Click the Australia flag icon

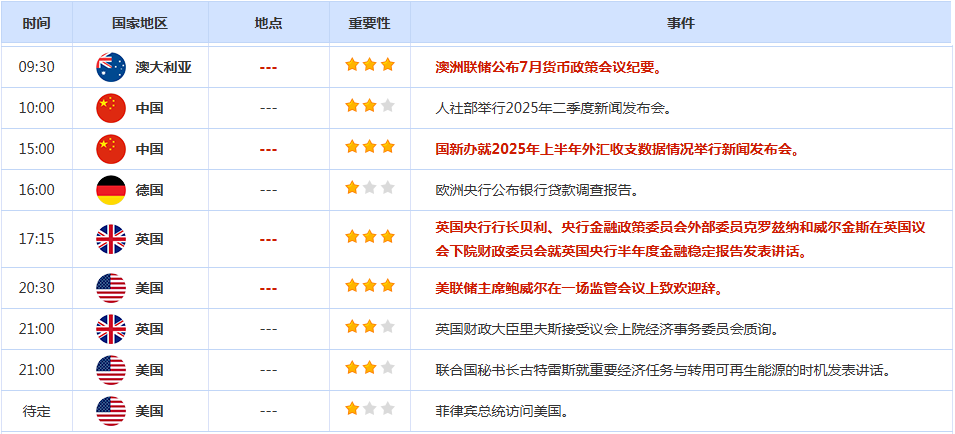click(x=111, y=67)
